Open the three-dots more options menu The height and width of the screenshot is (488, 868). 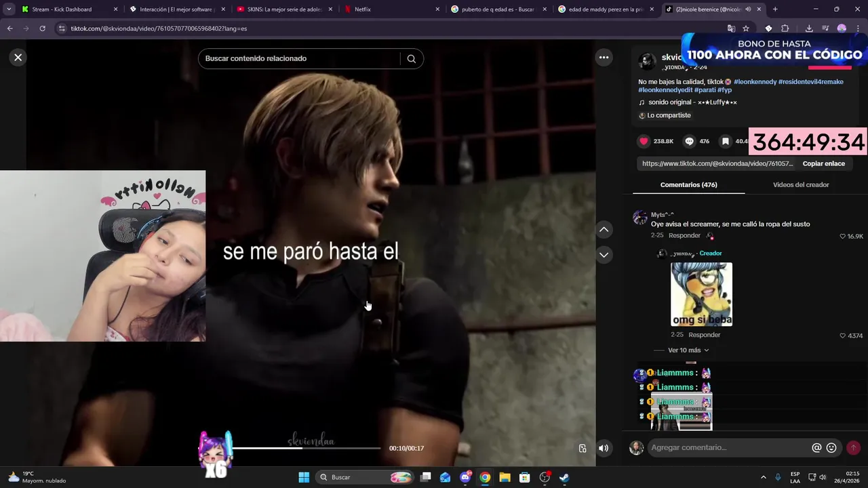coord(604,58)
